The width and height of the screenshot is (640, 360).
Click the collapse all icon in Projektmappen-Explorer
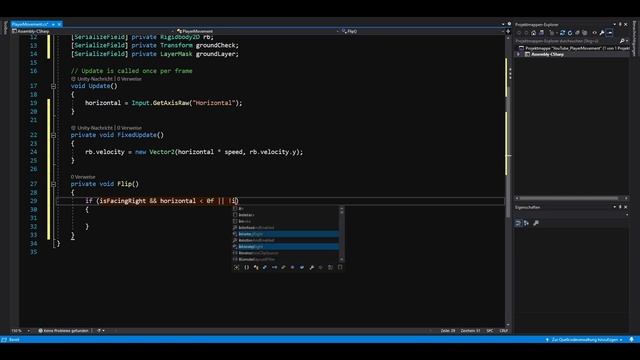(x=577, y=33)
